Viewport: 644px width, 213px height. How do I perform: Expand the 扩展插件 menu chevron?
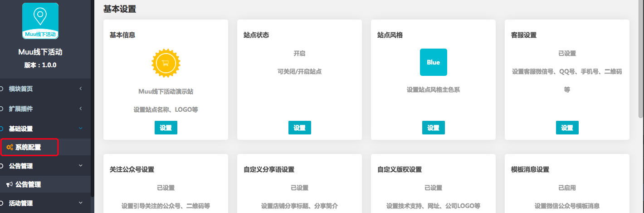(x=81, y=109)
